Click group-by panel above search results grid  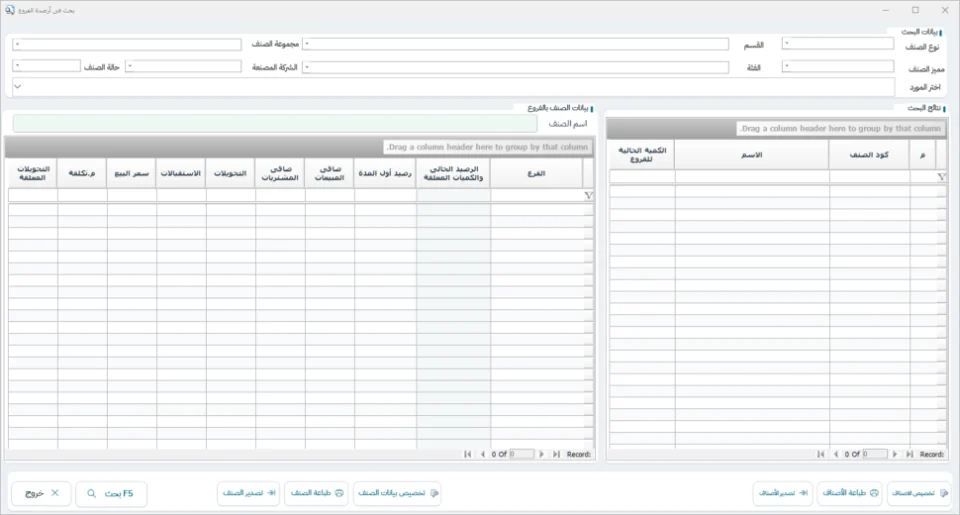click(x=777, y=129)
